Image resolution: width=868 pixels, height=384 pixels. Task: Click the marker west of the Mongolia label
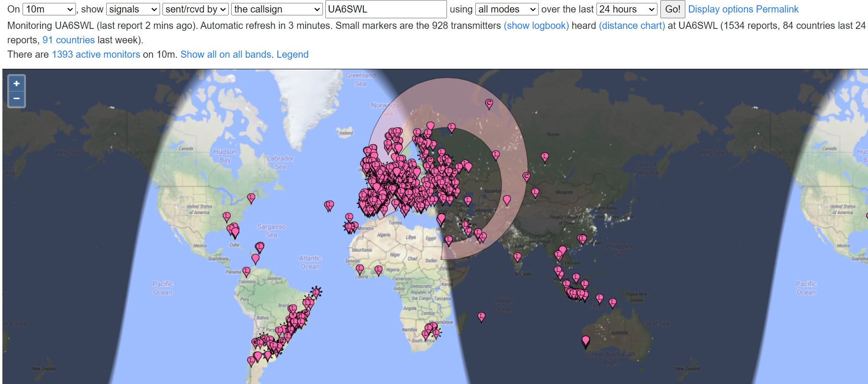[x=535, y=192]
